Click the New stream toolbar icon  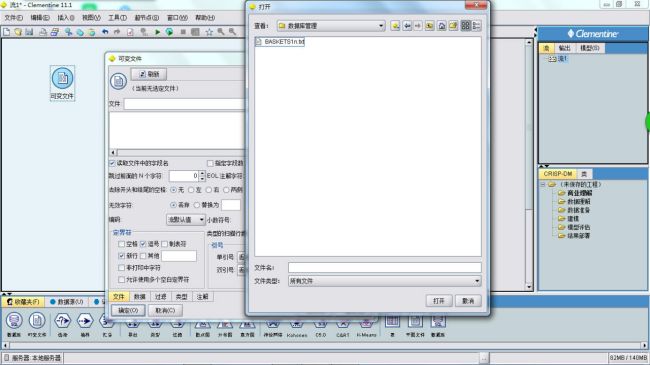pyautogui.click(x=7, y=32)
